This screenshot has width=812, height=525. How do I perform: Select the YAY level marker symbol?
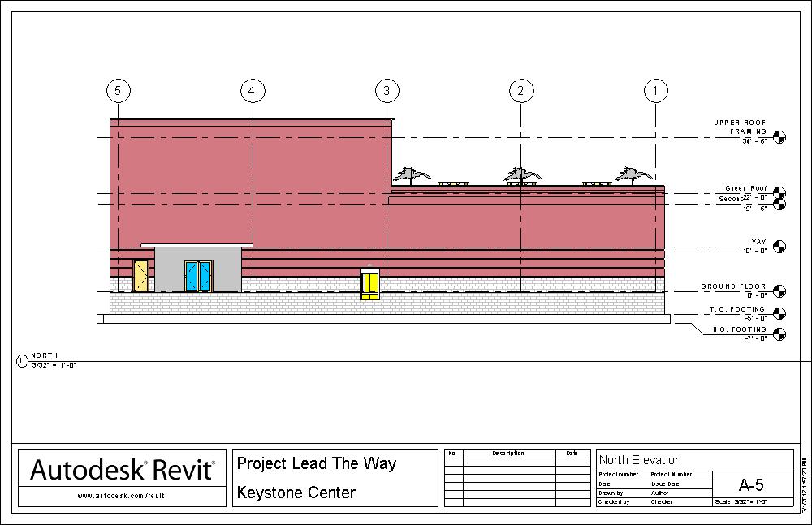click(x=780, y=247)
